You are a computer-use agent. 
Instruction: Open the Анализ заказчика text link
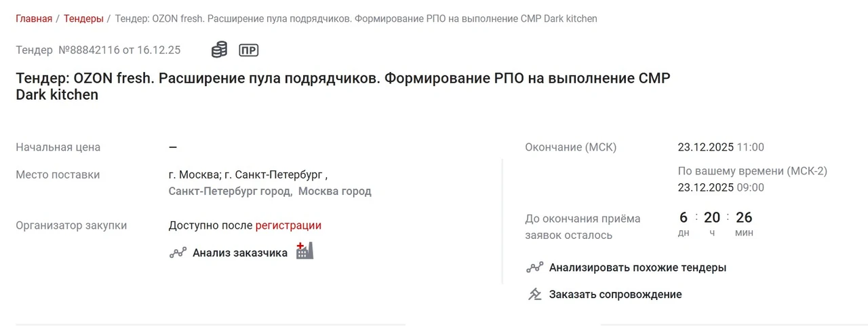pyautogui.click(x=240, y=253)
